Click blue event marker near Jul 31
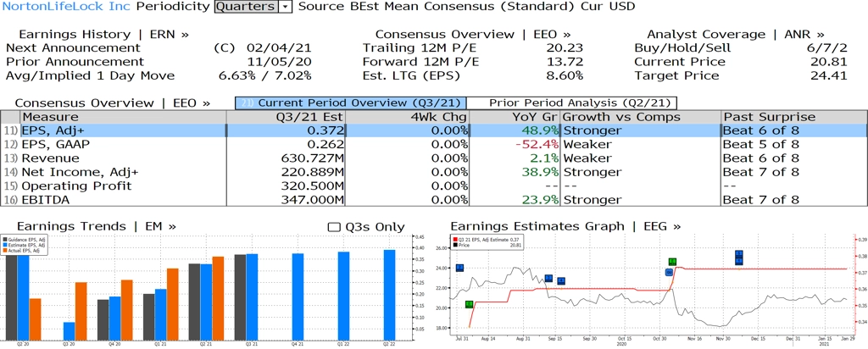 [459, 268]
